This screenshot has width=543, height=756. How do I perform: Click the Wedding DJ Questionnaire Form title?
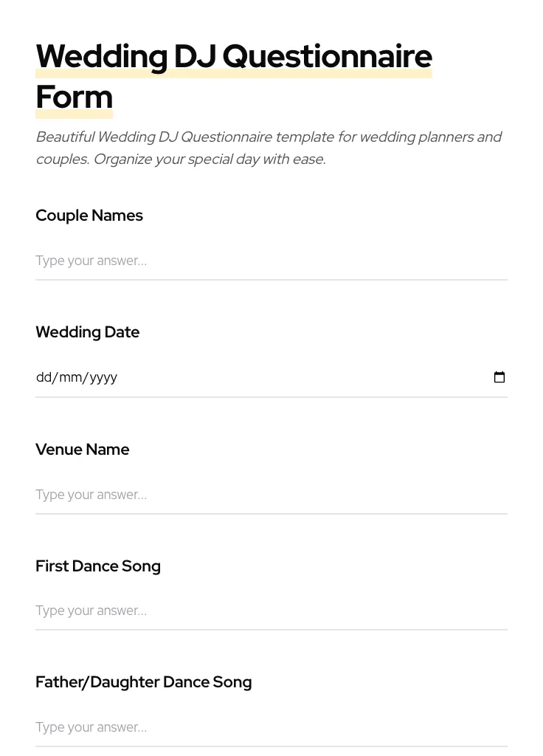234,57
